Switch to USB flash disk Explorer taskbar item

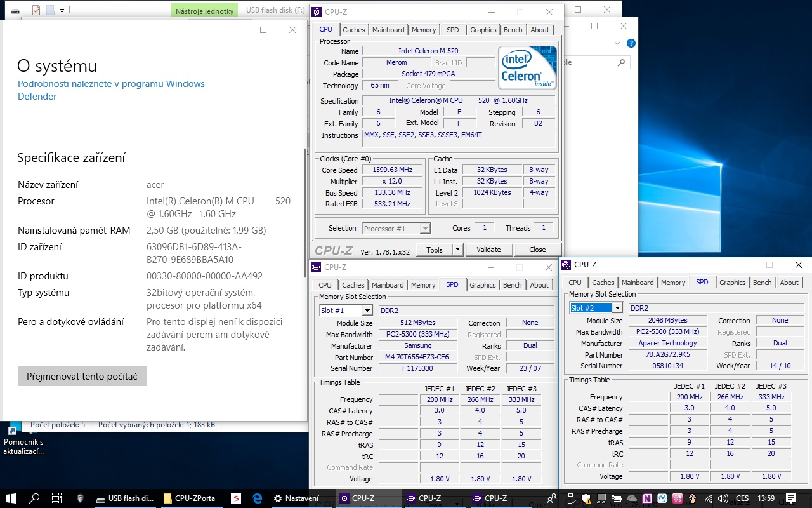(125, 498)
